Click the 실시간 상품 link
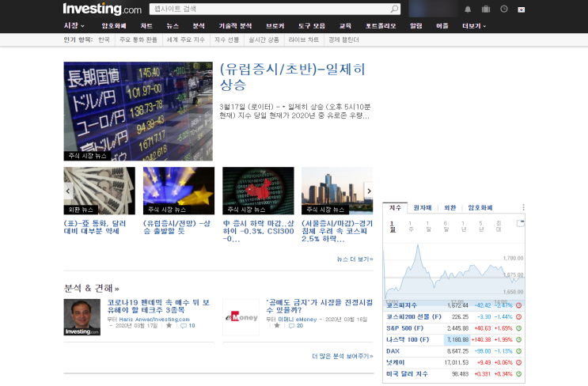Image resolution: width=588 pixels, height=386 pixels. [x=264, y=40]
